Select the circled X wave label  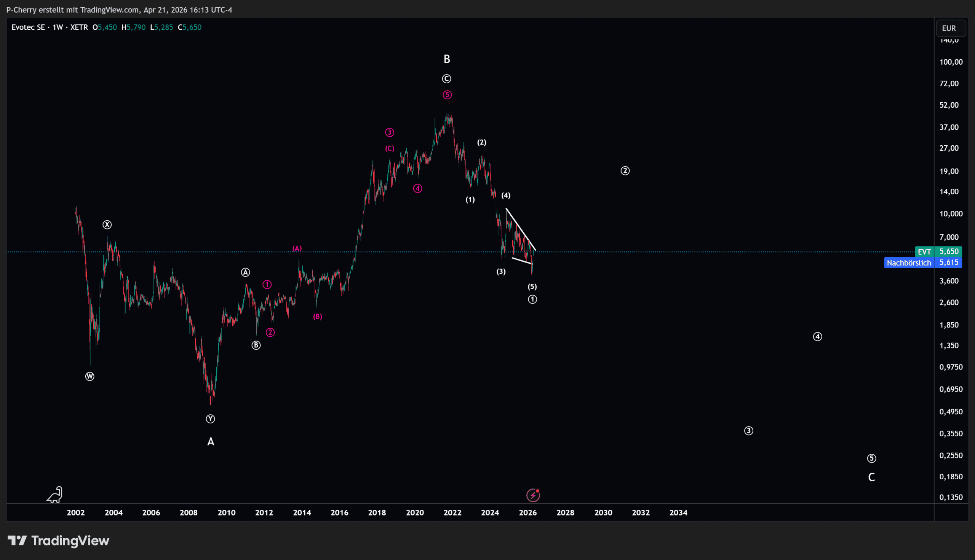point(107,224)
